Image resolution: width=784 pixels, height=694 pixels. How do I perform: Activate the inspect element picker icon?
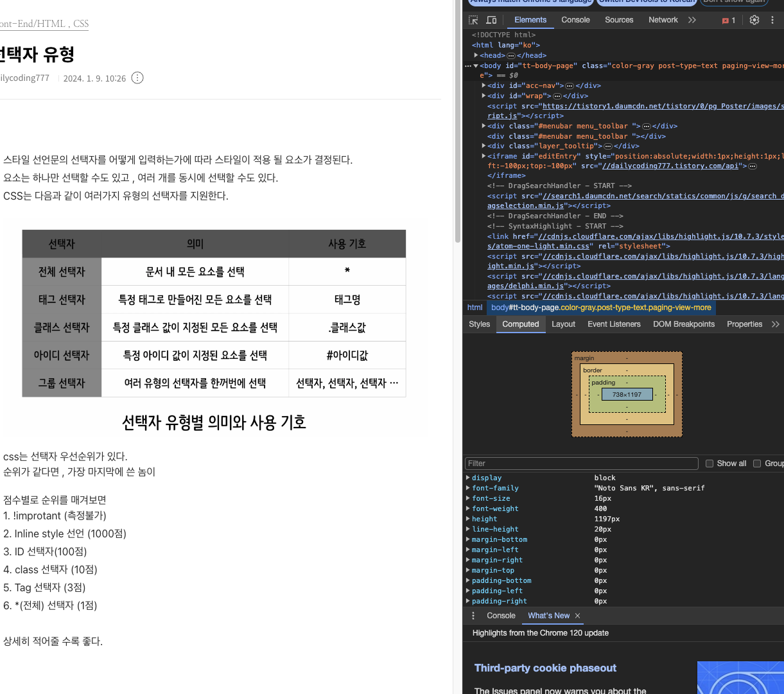pyautogui.click(x=473, y=20)
